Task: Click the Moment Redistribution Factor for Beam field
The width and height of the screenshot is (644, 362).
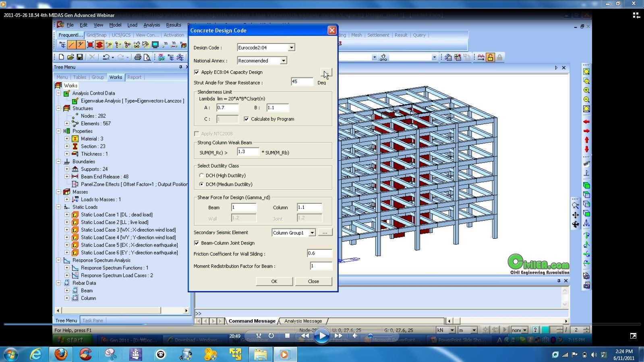Action: tap(321, 266)
